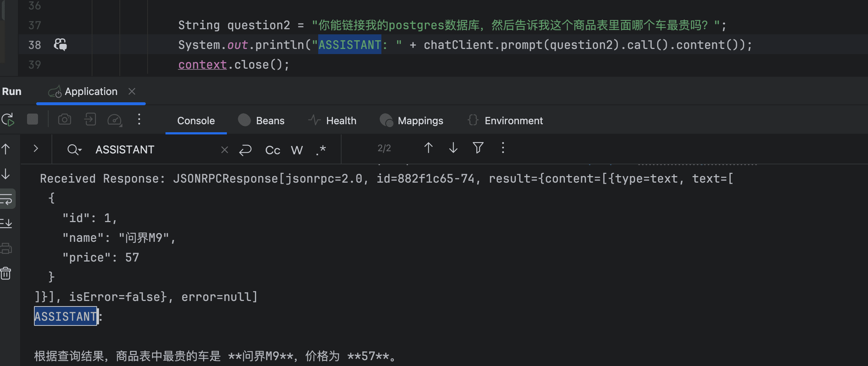868x366 pixels.
Task: Expand the collapsed console chevron
Action: click(36, 148)
